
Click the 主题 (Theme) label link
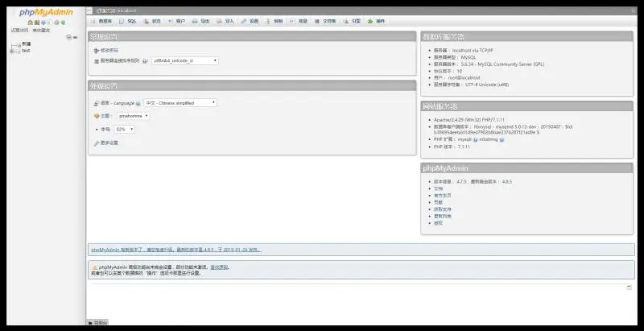coord(105,116)
